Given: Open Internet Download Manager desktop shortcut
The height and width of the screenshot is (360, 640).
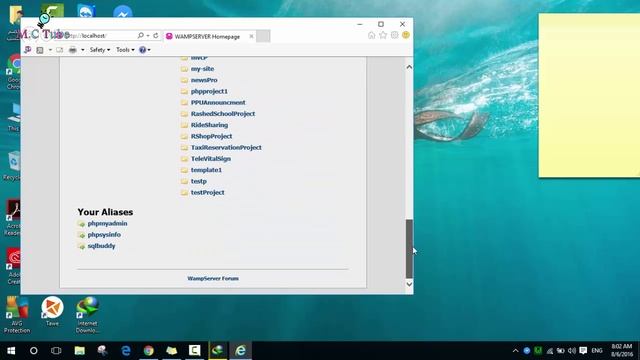Looking at the screenshot, I should tap(87, 315).
